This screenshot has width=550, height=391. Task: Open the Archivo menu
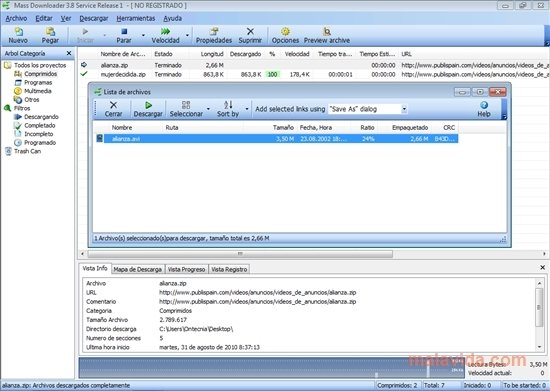[16, 18]
